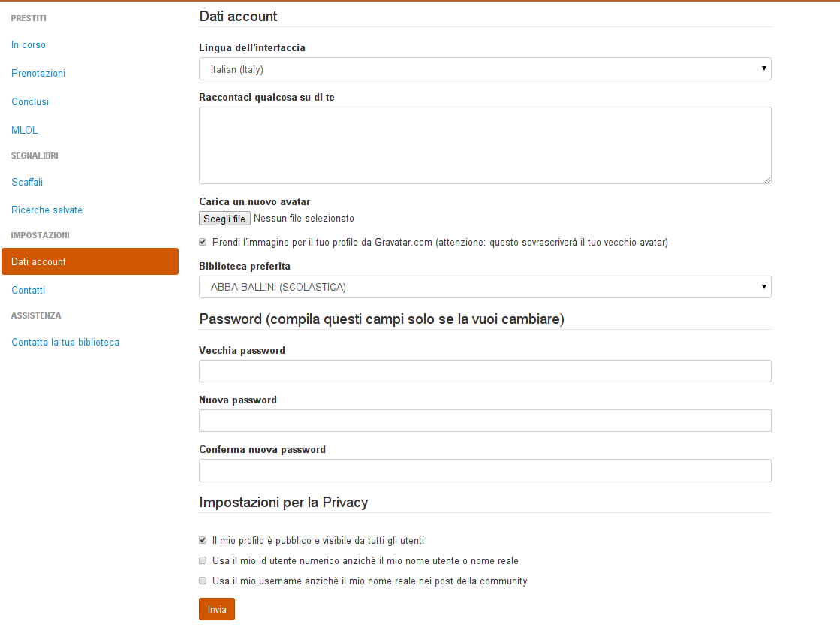Uncheck the public profile visibility checkbox
Screen dimensions: 840x631
tap(203, 540)
